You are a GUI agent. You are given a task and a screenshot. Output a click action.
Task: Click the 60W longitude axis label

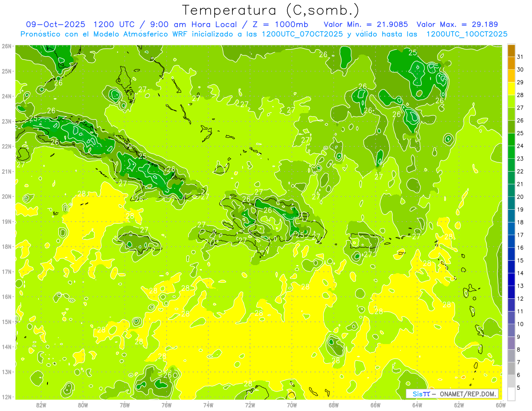(501, 405)
